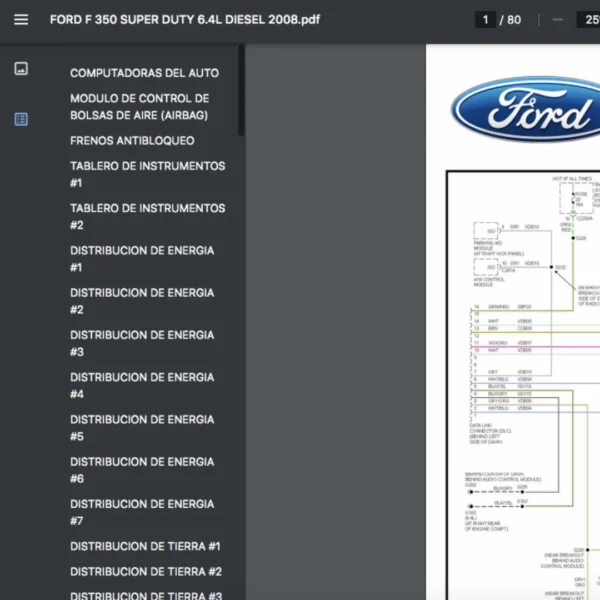
Task: Click the DISTRIBUCION DE TIERRA #3 entry
Action: tap(145, 595)
